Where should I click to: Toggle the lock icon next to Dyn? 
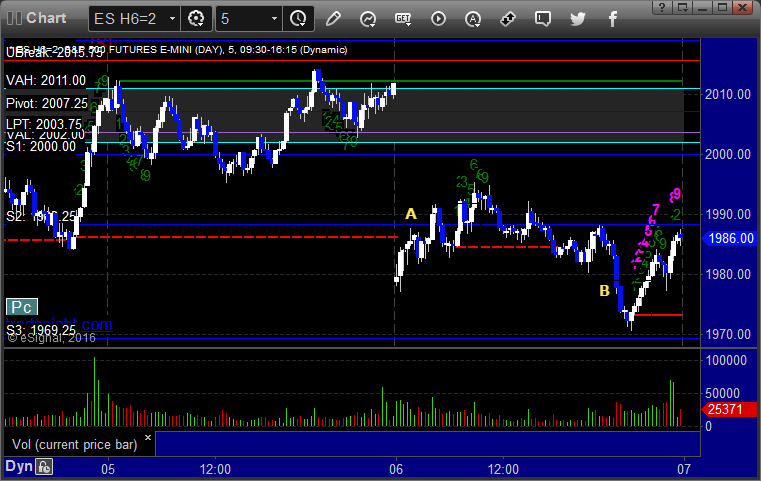[x=44, y=467]
